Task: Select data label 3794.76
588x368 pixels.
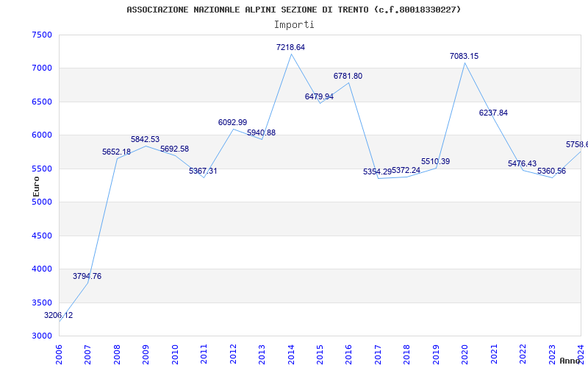Action: coord(87,277)
